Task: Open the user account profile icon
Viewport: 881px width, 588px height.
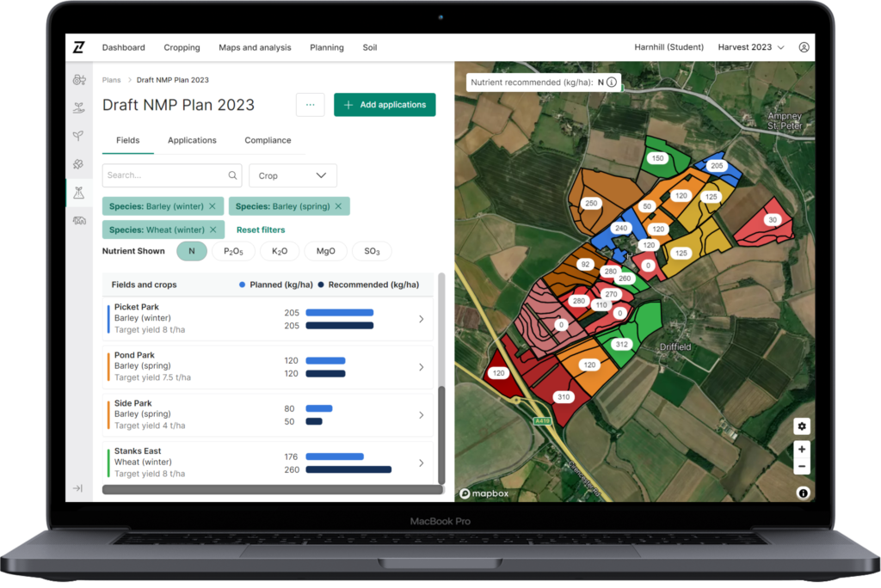Action: pyautogui.click(x=804, y=47)
